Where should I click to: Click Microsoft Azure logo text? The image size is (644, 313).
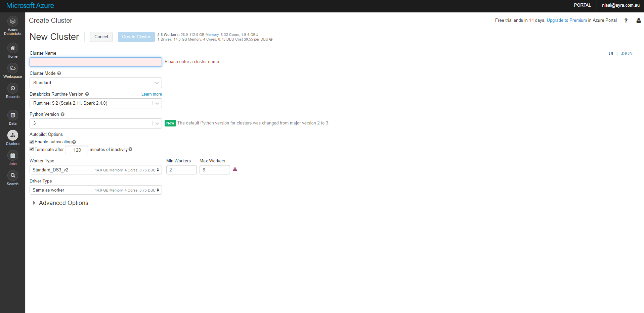tap(30, 6)
